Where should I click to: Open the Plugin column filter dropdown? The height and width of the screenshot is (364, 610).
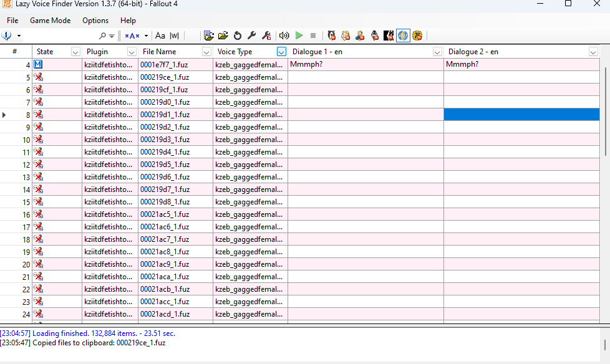(x=132, y=52)
